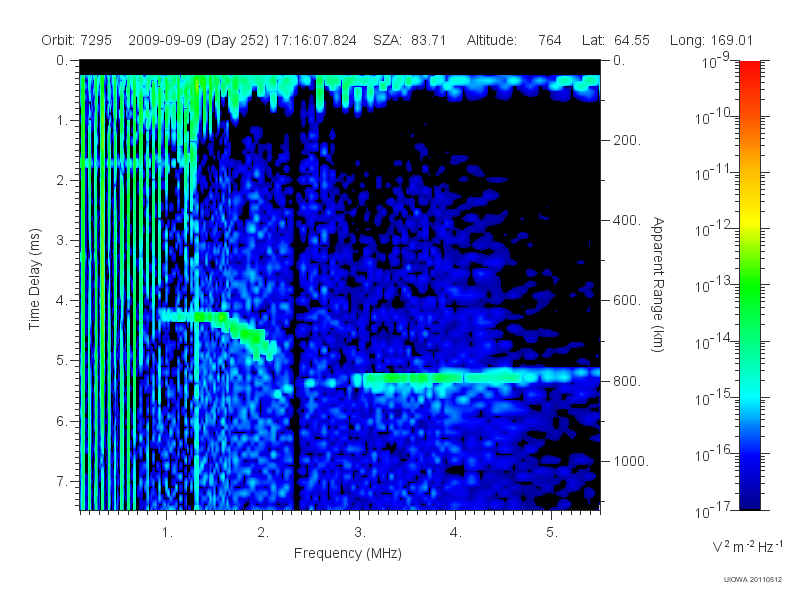Click the 'SZA: 83.71' text
Screen dimensions: 800x600
coord(410,40)
